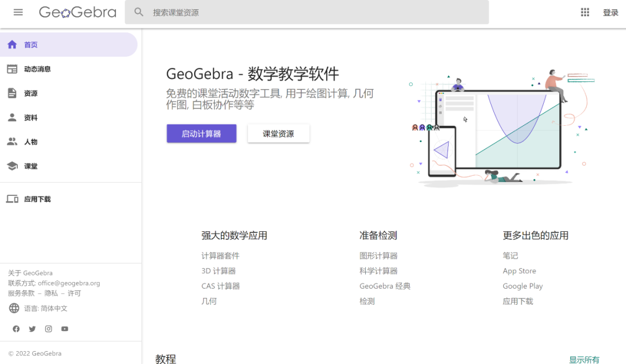Image resolution: width=626 pixels, height=364 pixels.
Task: Open 服务条款 link
Action: point(21,293)
